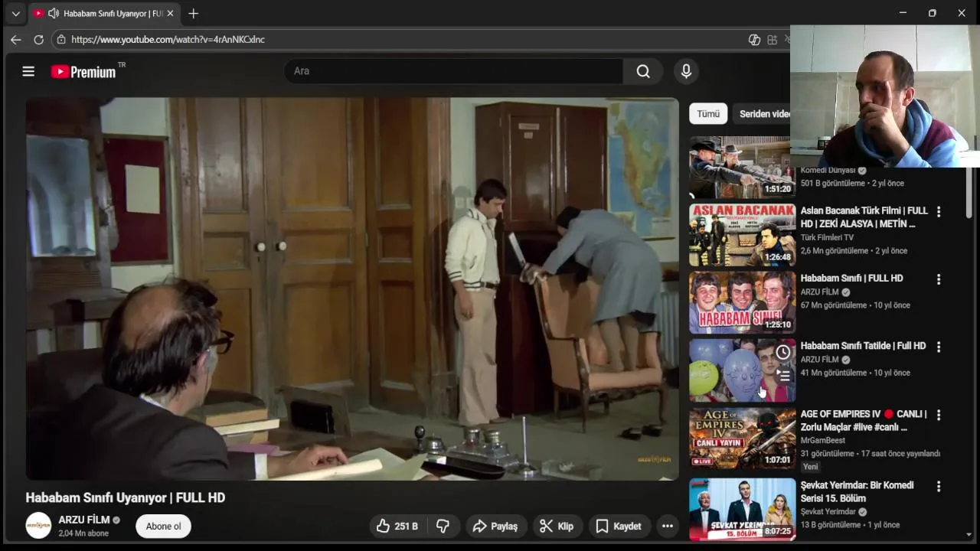Open browser extensions grid icon
Image resolution: width=980 pixels, height=551 pixels.
773,40
